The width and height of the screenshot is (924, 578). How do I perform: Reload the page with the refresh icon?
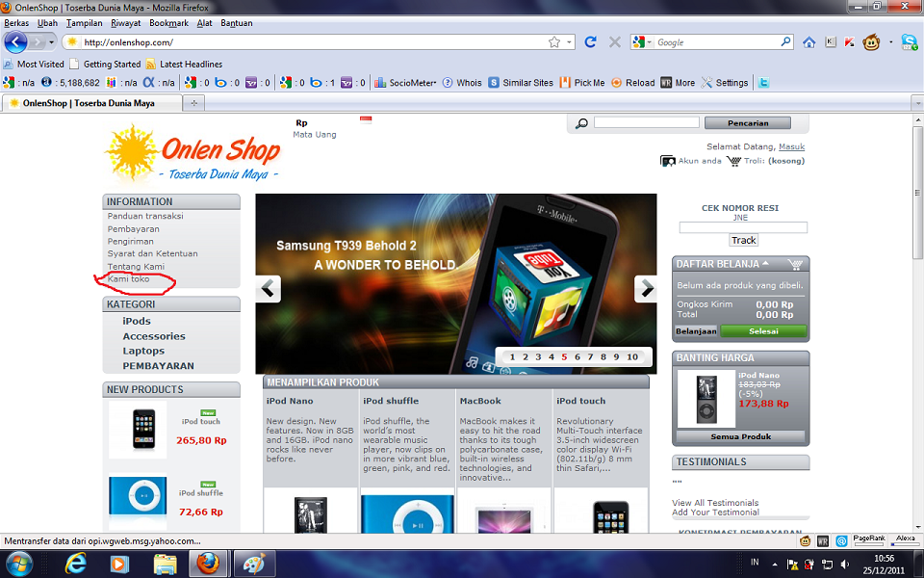click(x=590, y=41)
